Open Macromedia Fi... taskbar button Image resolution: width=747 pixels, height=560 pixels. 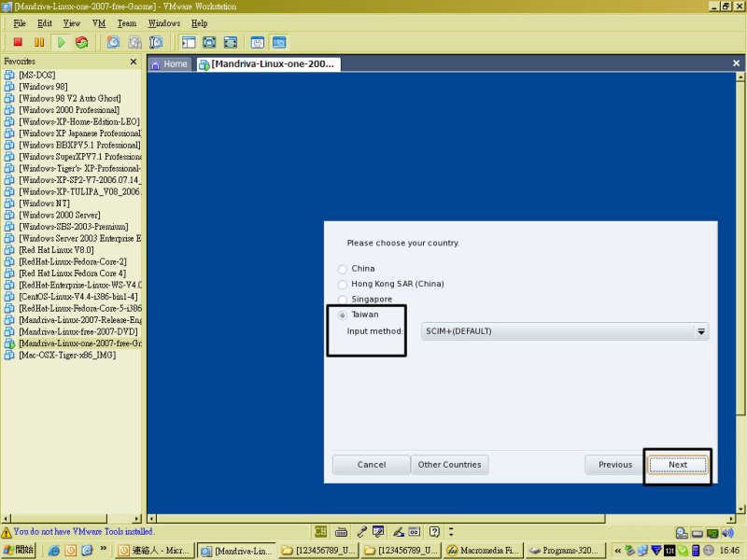pyautogui.click(x=483, y=551)
